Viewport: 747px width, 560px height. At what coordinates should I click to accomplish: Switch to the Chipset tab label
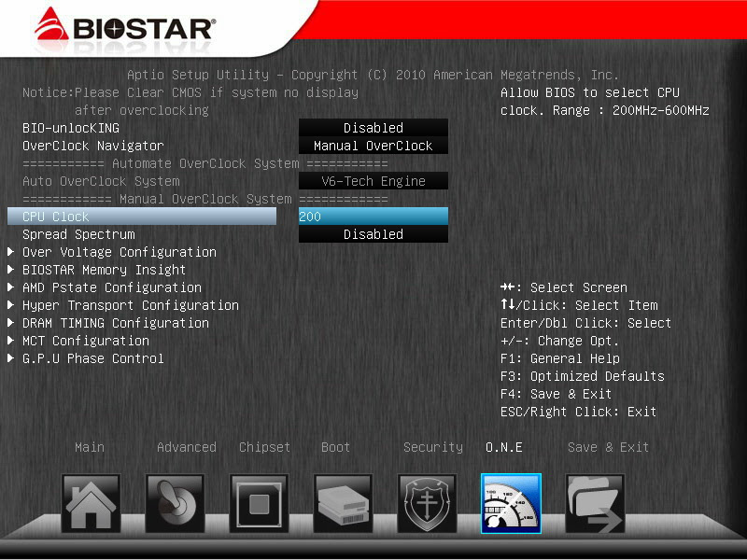pos(264,447)
